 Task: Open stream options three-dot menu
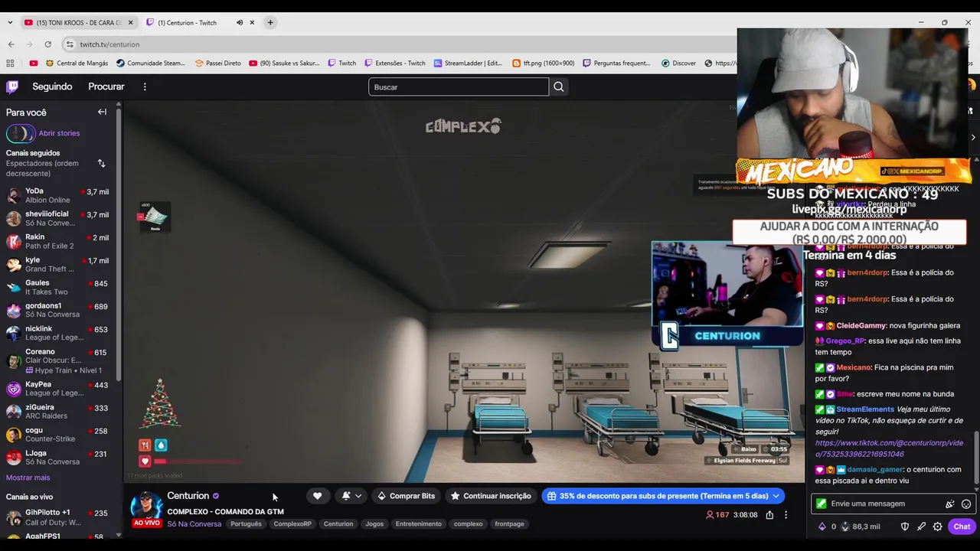click(x=786, y=515)
